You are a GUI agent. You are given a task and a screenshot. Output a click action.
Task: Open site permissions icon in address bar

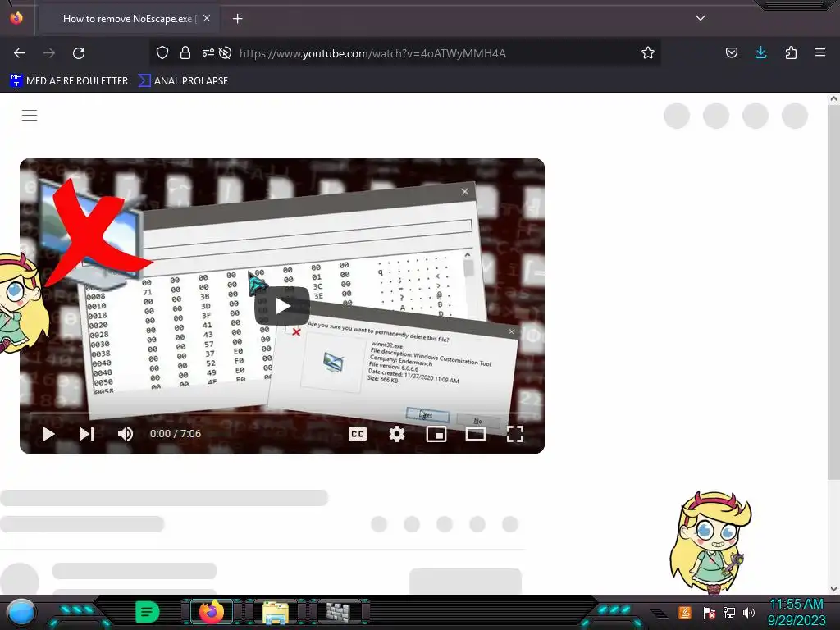pyautogui.click(x=208, y=52)
